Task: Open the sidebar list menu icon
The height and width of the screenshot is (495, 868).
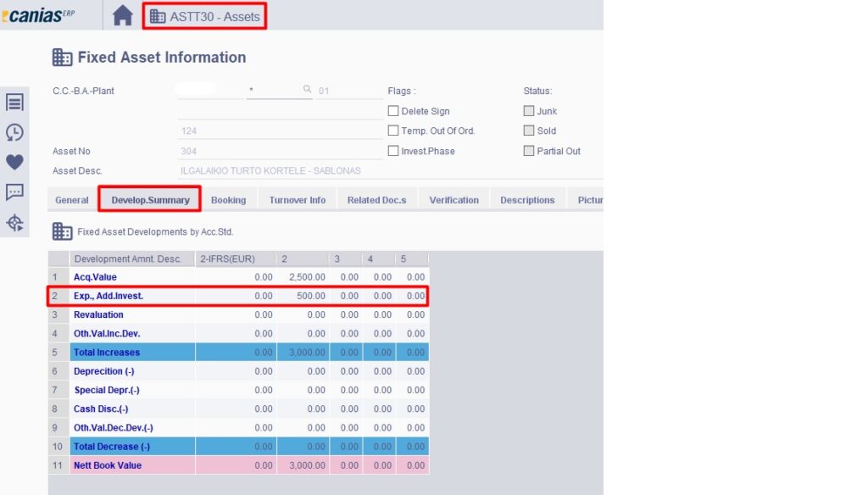Action: [14, 103]
